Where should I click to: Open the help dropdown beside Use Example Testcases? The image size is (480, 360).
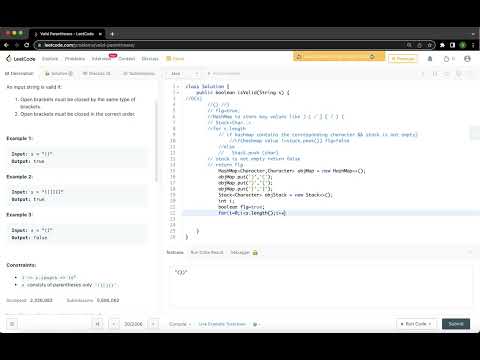pyautogui.click(x=256, y=324)
